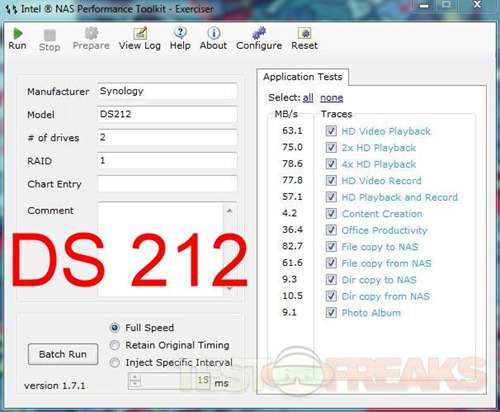500x412 pixels.
Task: Disable Dir copy to NAS trace
Action: (331, 279)
